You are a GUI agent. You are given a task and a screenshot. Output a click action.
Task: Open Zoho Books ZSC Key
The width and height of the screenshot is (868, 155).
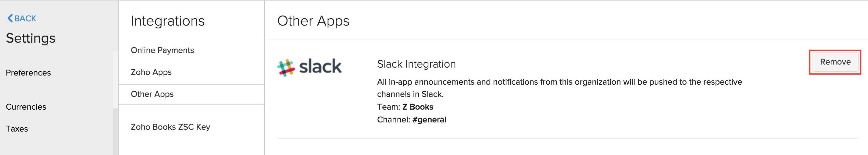pos(170,127)
